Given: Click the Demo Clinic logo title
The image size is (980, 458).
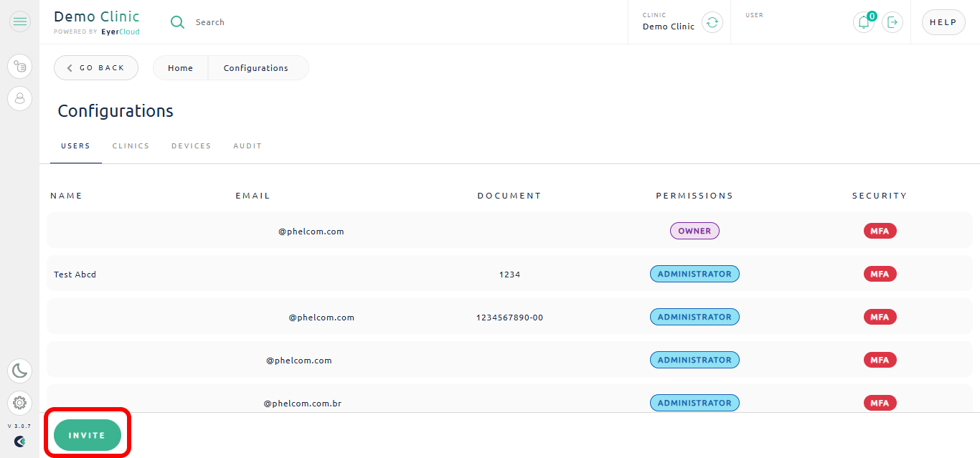Looking at the screenshot, I should (97, 16).
